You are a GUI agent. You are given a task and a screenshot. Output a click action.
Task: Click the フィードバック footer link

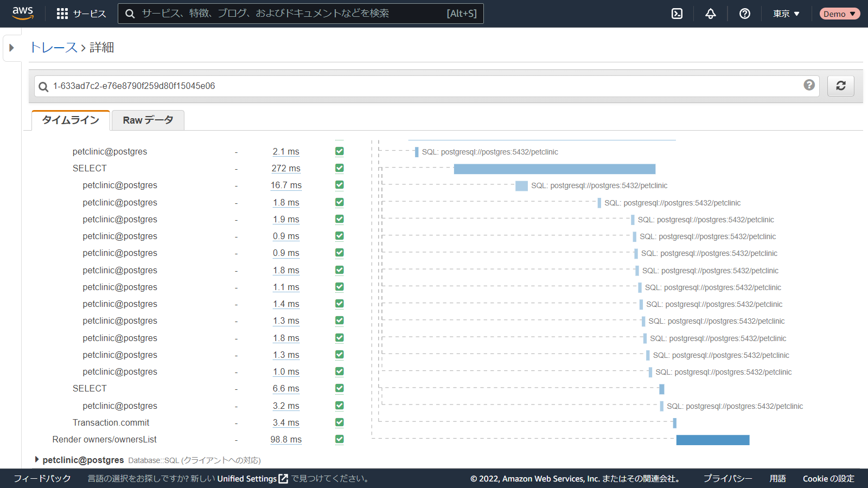(42, 479)
